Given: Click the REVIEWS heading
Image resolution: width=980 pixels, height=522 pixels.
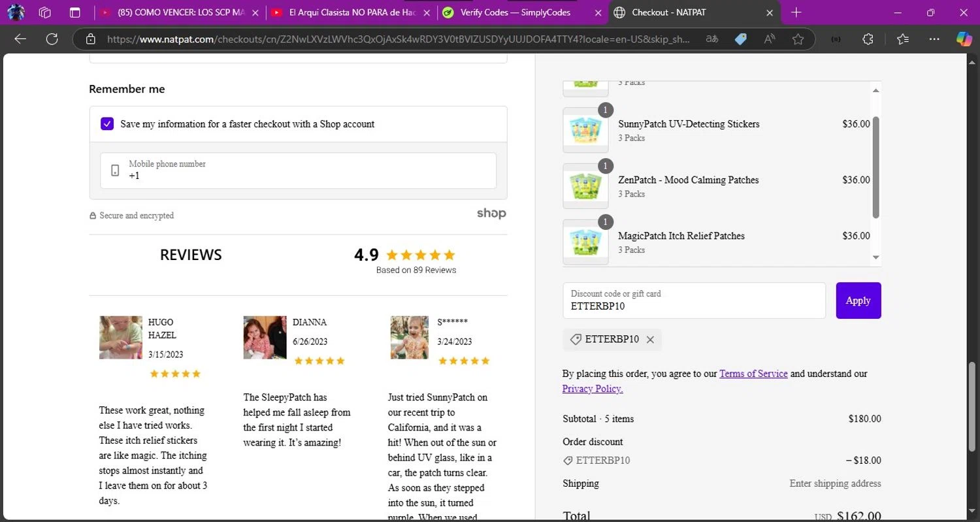Looking at the screenshot, I should pos(191,255).
